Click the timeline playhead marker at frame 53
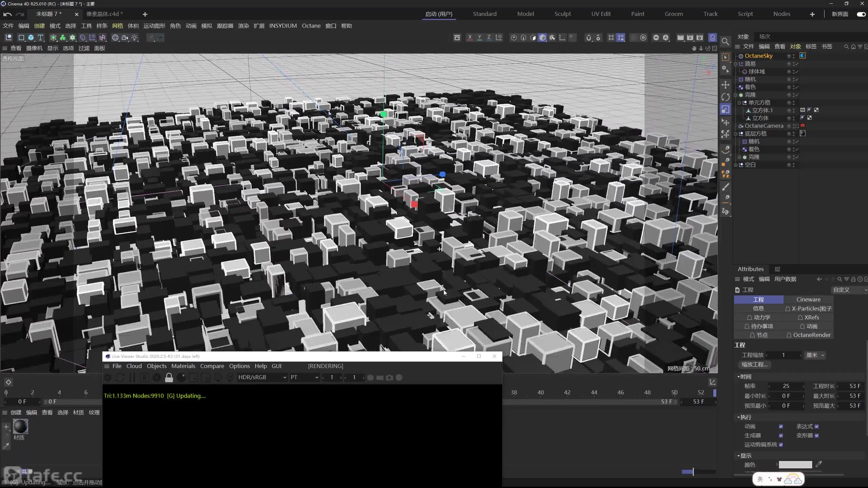Image resolution: width=868 pixels, height=488 pixels. coord(715,393)
